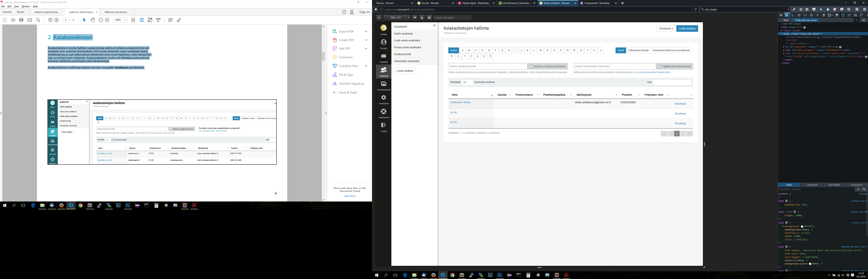
Task: Select 'Uutiskirjeen tilaajat' filter toggle
Action: pyautogui.click(x=638, y=51)
